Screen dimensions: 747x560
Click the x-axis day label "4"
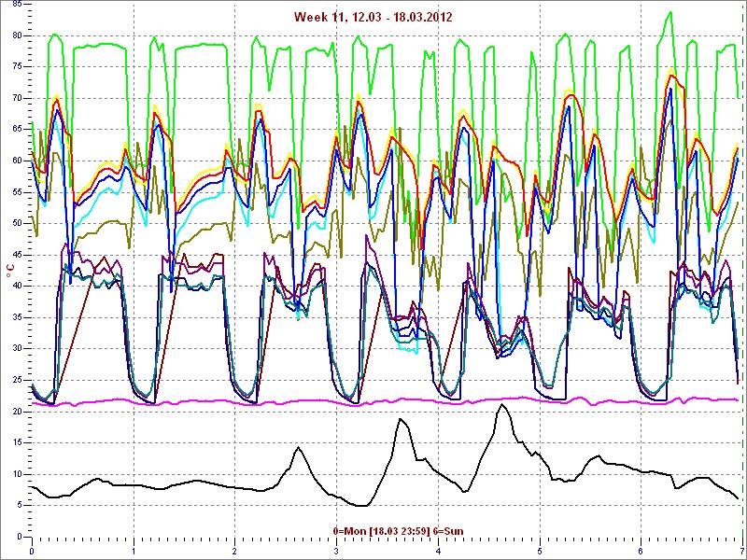438,552
